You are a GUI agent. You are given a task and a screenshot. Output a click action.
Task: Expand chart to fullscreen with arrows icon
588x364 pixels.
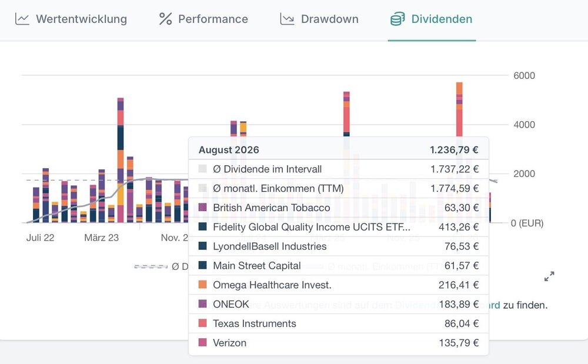click(x=549, y=276)
